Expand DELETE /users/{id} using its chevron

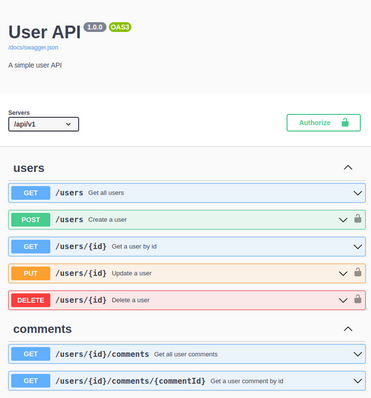click(x=343, y=300)
